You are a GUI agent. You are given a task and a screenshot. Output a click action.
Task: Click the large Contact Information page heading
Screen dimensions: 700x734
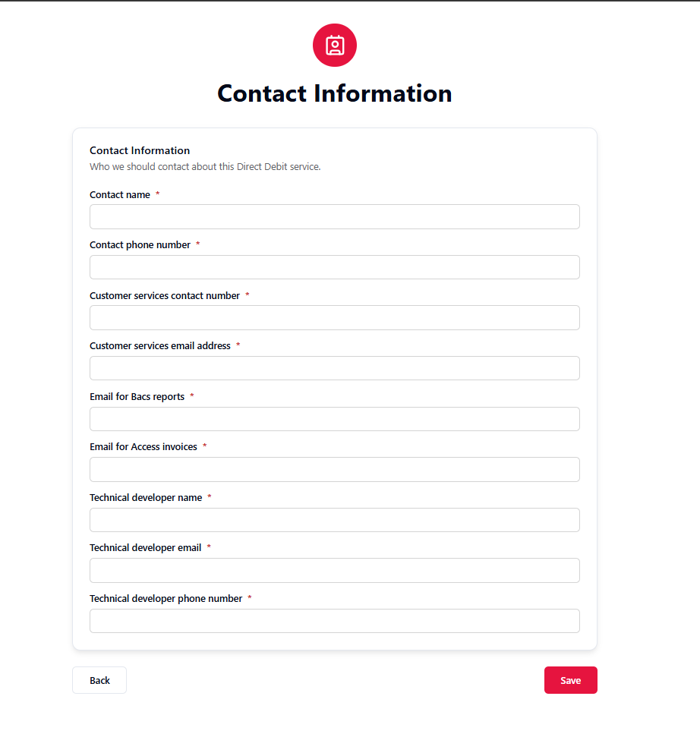(334, 93)
